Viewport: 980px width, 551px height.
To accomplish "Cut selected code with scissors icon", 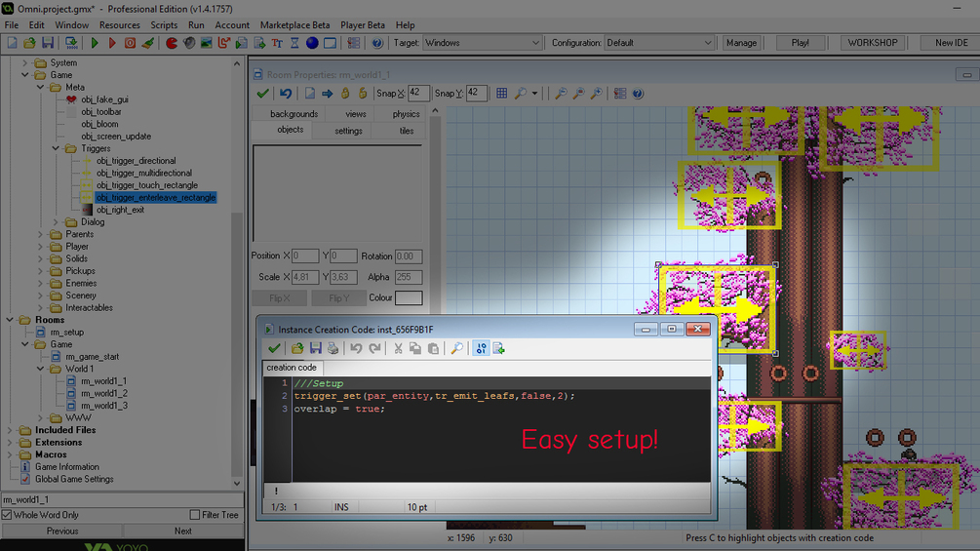I will 398,348.
